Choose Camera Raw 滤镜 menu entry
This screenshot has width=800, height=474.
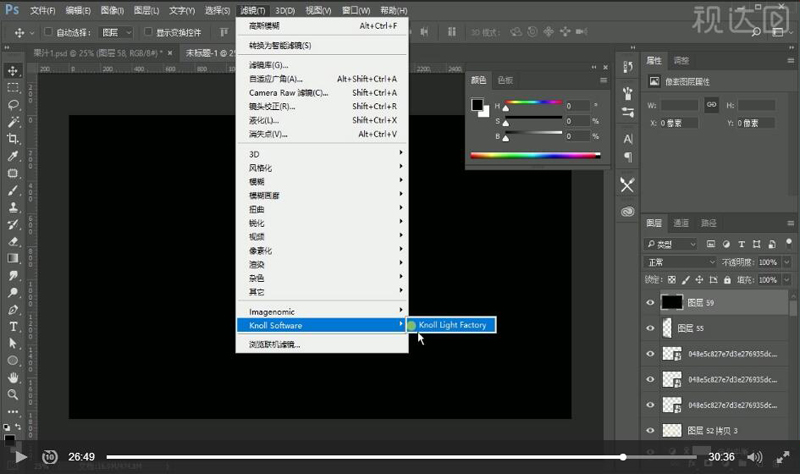[x=322, y=92]
